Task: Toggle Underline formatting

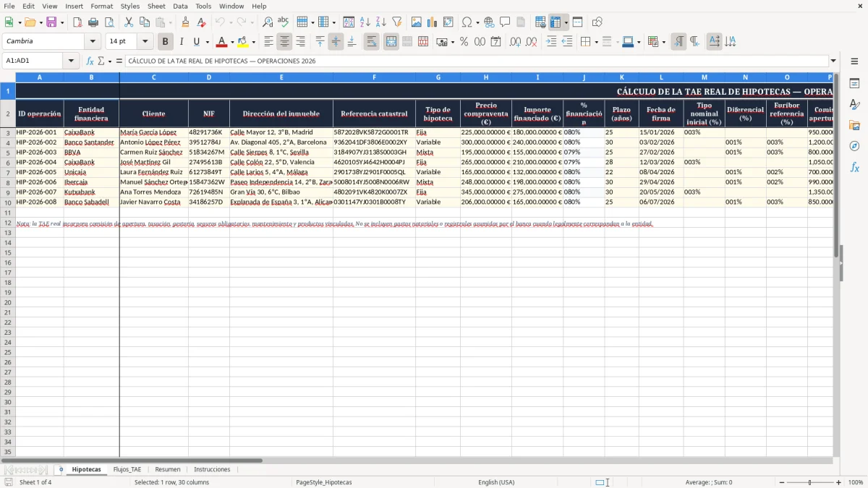Action: click(x=196, y=42)
